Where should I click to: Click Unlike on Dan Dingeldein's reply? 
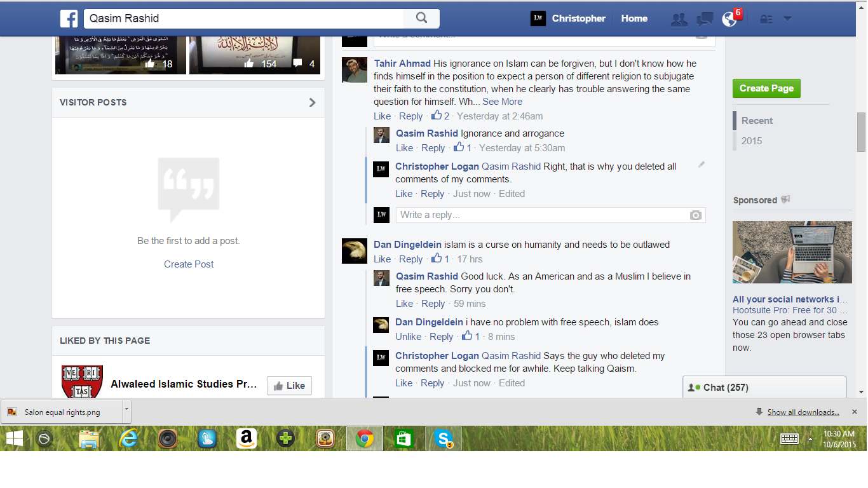[408, 337]
